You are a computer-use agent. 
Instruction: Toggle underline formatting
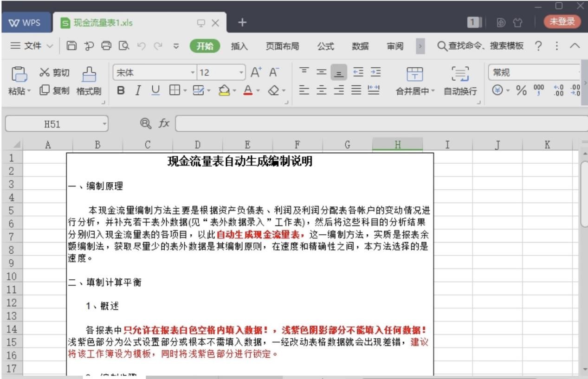coord(155,90)
